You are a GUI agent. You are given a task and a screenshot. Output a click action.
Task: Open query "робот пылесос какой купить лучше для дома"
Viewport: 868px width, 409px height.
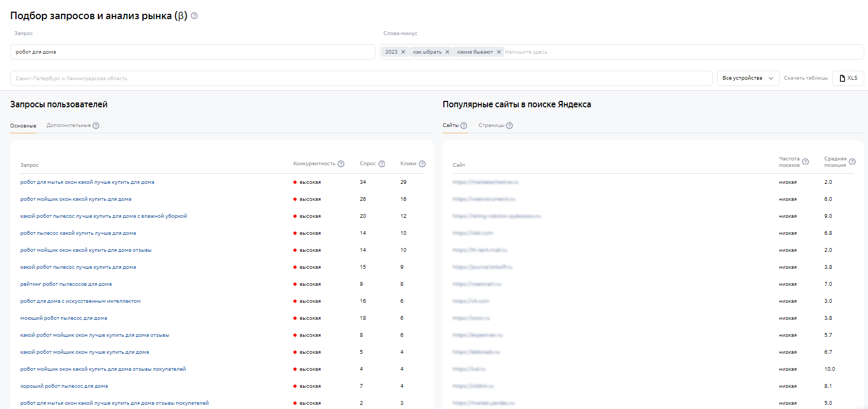click(78, 233)
